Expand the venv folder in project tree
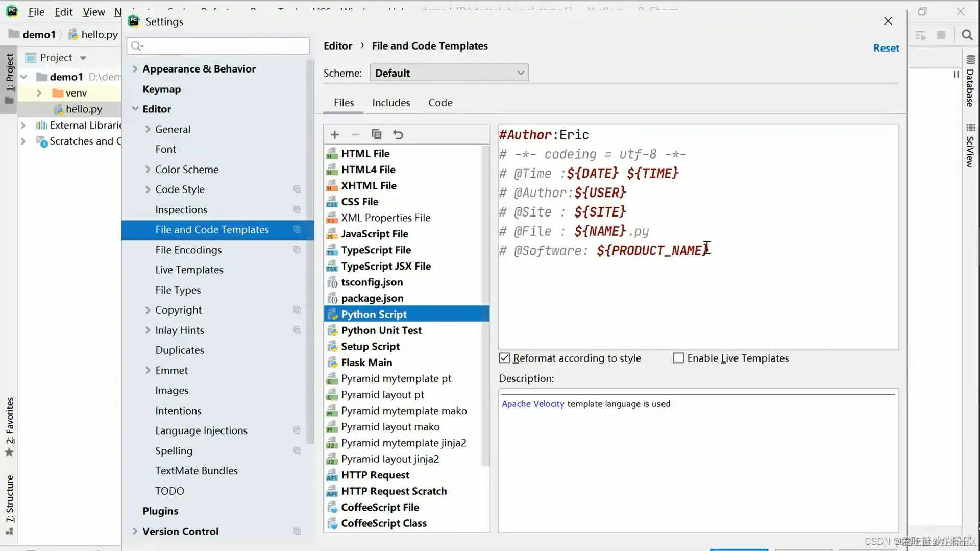 click(x=39, y=93)
